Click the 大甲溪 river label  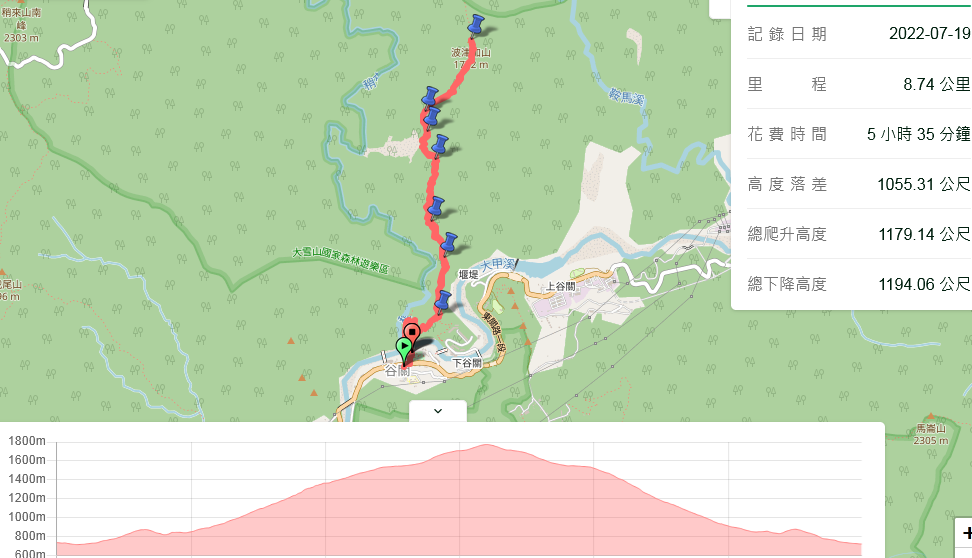pos(498,265)
